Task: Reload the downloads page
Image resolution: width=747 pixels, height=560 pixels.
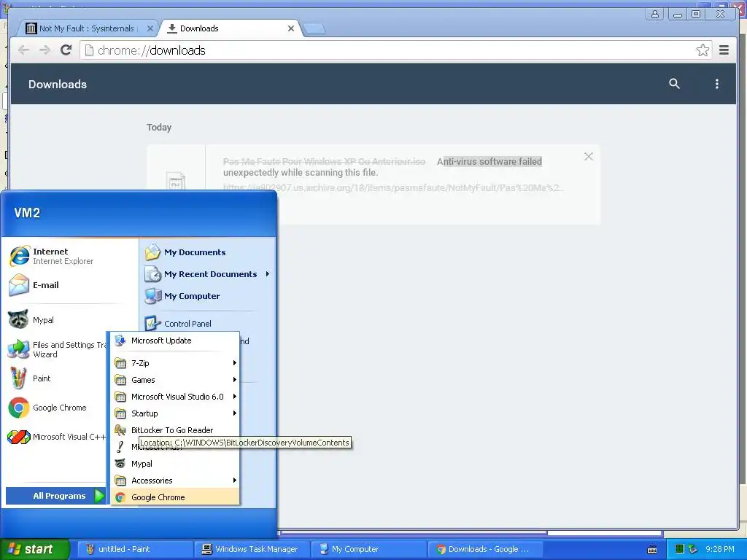Action: coord(66,50)
